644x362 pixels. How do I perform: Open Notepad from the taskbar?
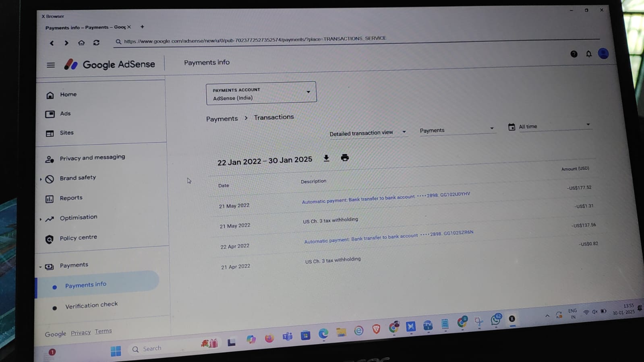pyautogui.click(x=445, y=324)
